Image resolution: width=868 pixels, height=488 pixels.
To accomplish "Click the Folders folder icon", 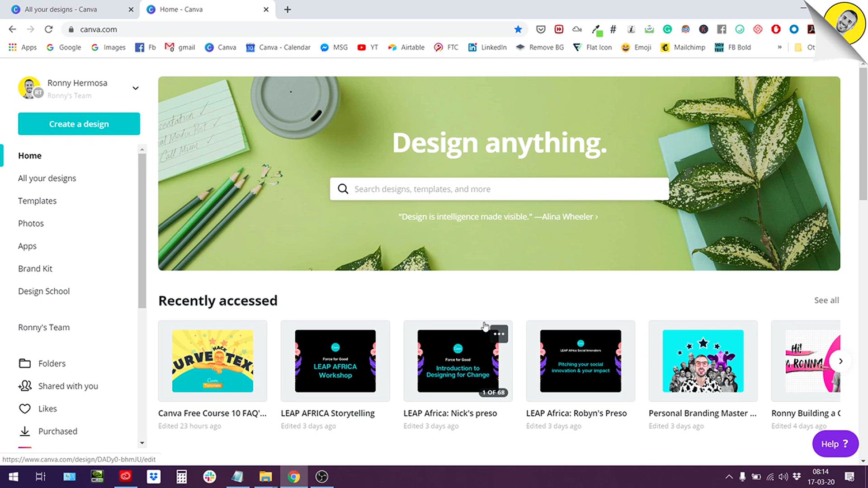I will [25, 363].
